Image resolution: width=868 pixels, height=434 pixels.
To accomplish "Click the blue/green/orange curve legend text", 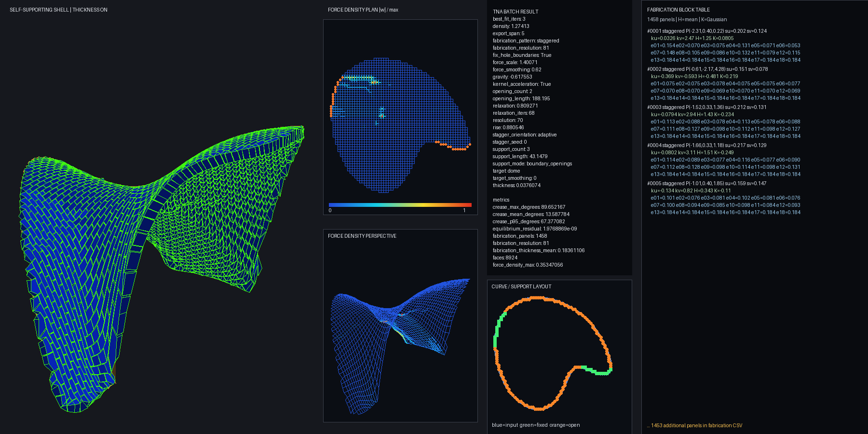I will point(536,425).
